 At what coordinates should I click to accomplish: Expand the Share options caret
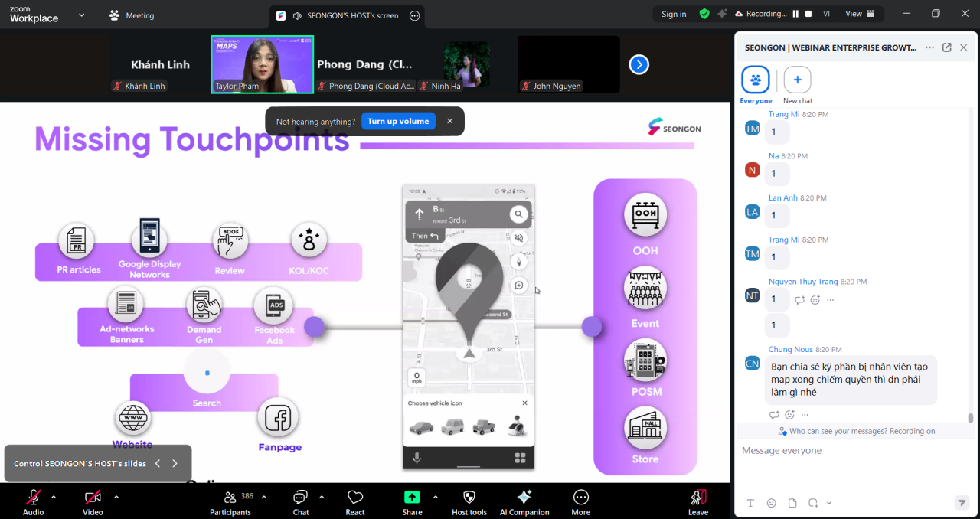tap(436, 497)
